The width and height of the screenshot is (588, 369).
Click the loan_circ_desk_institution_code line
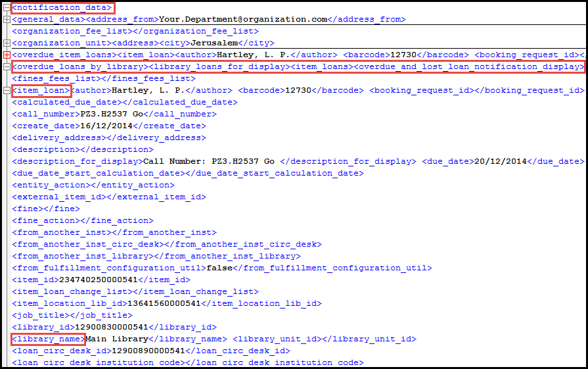coord(188,362)
